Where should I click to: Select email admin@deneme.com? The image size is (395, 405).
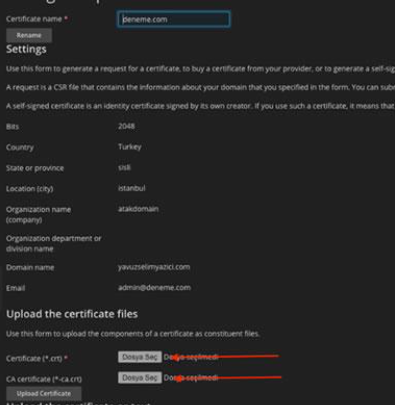pos(154,288)
